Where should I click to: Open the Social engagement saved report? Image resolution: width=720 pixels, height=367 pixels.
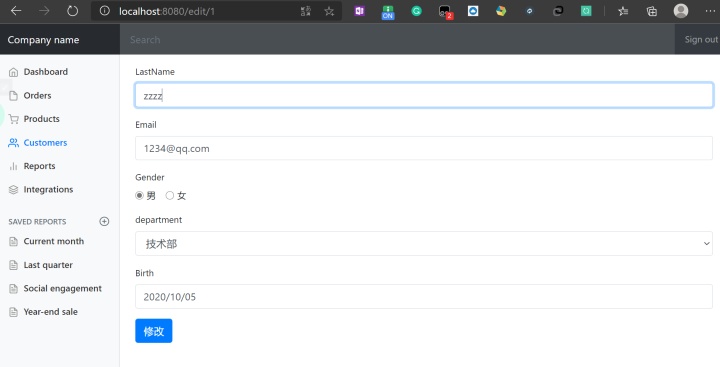(62, 288)
